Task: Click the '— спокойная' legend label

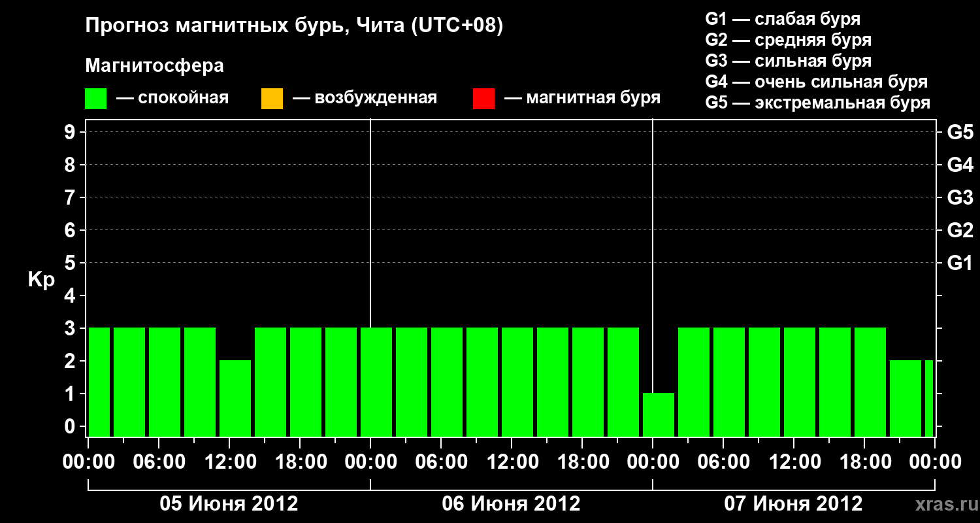Action: 172,99
